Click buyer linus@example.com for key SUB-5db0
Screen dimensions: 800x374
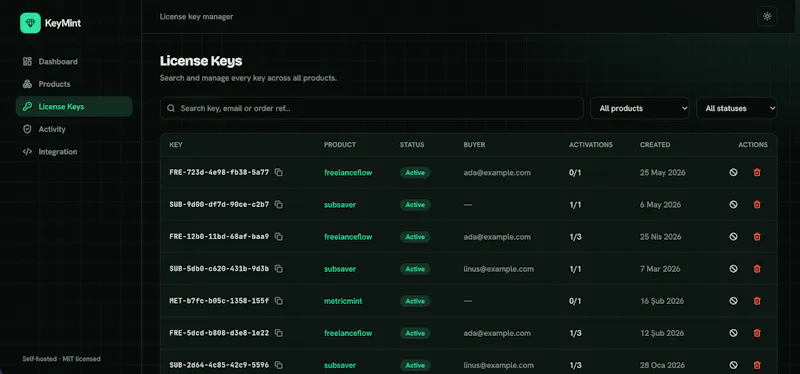(x=498, y=269)
